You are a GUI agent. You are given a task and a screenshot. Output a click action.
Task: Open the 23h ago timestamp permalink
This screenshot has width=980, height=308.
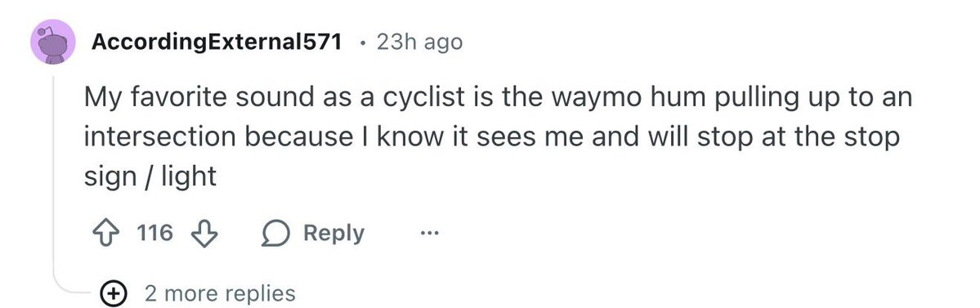pyautogui.click(x=419, y=42)
